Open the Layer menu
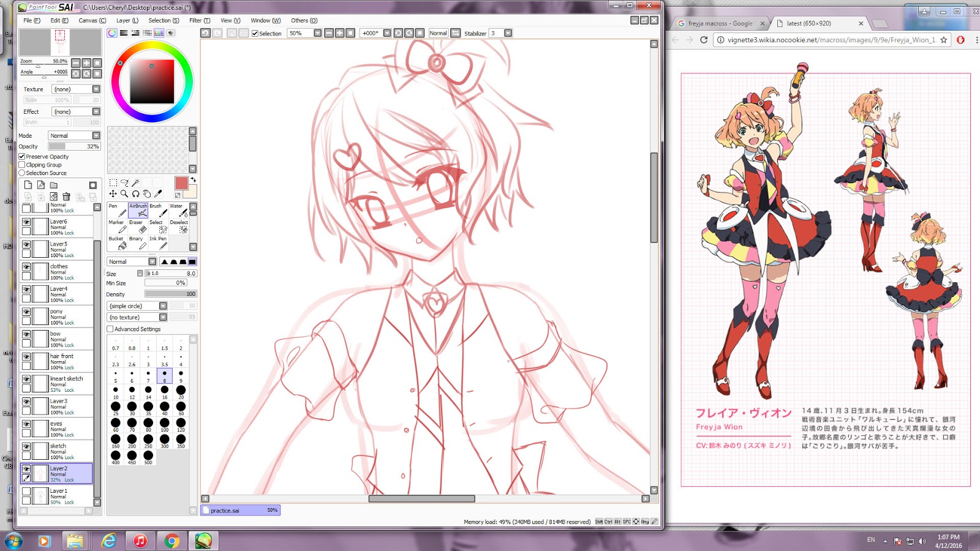980x551 pixels. pos(127,20)
